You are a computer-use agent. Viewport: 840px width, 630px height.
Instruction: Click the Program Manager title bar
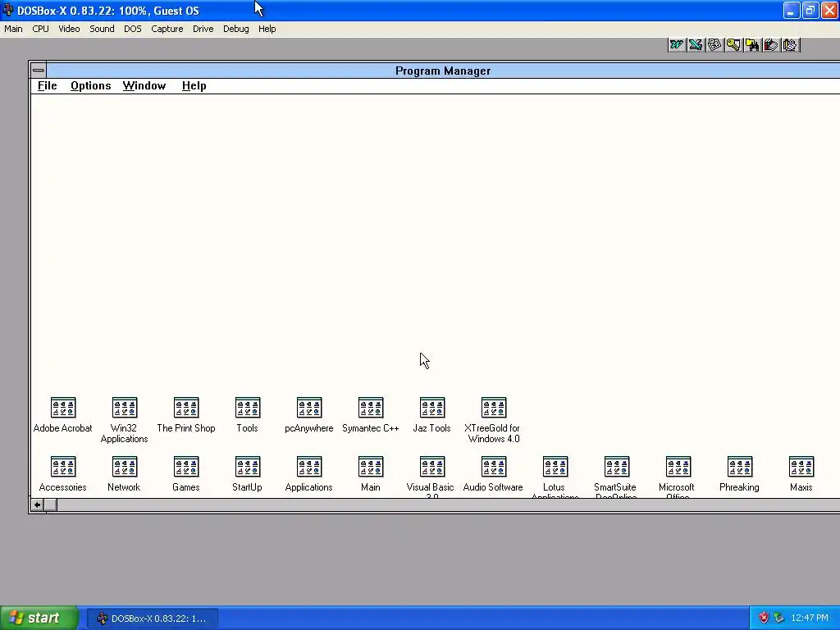pos(442,71)
